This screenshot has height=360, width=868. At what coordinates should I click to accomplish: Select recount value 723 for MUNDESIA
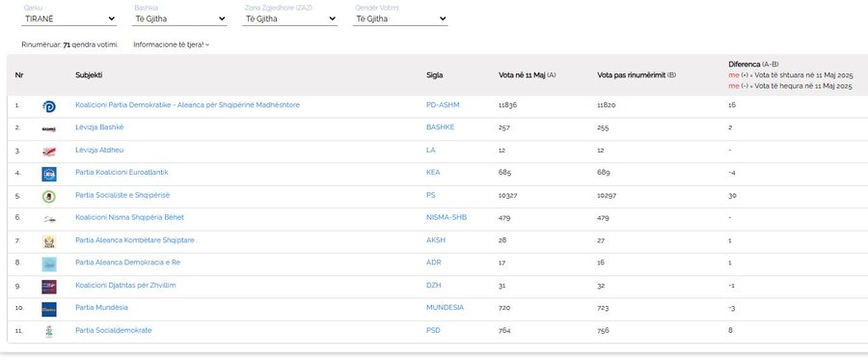click(x=604, y=308)
